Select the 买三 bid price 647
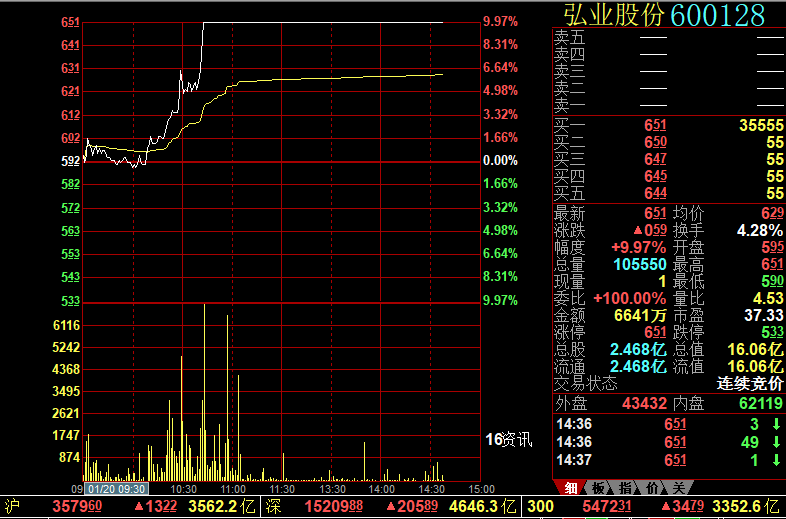This screenshot has height=519, width=786. (x=655, y=159)
